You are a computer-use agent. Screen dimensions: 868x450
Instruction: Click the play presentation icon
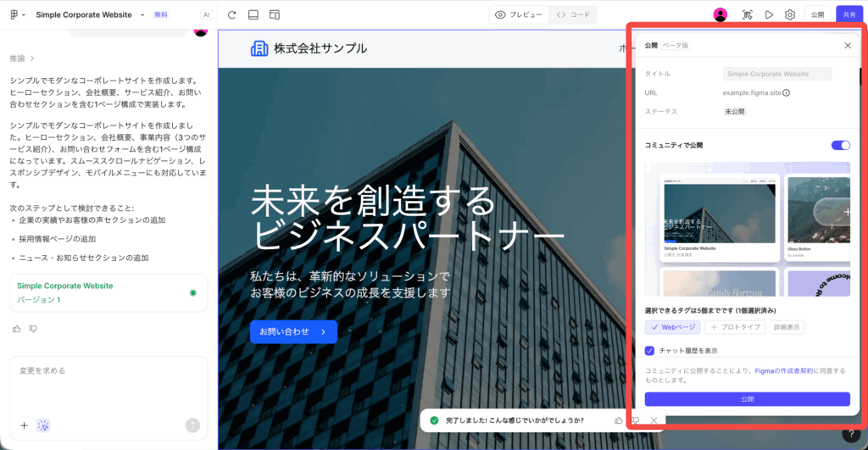[x=769, y=15]
